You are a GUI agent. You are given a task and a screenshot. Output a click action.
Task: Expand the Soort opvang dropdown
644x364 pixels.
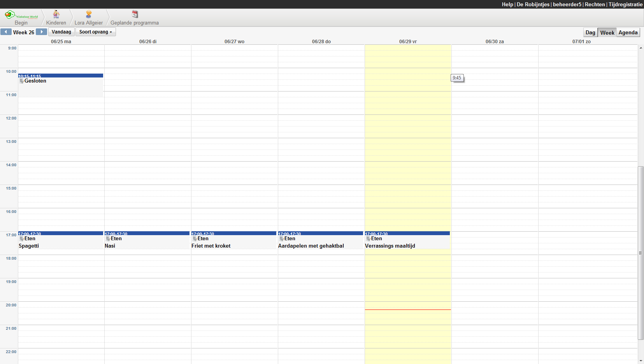tap(96, 32)
